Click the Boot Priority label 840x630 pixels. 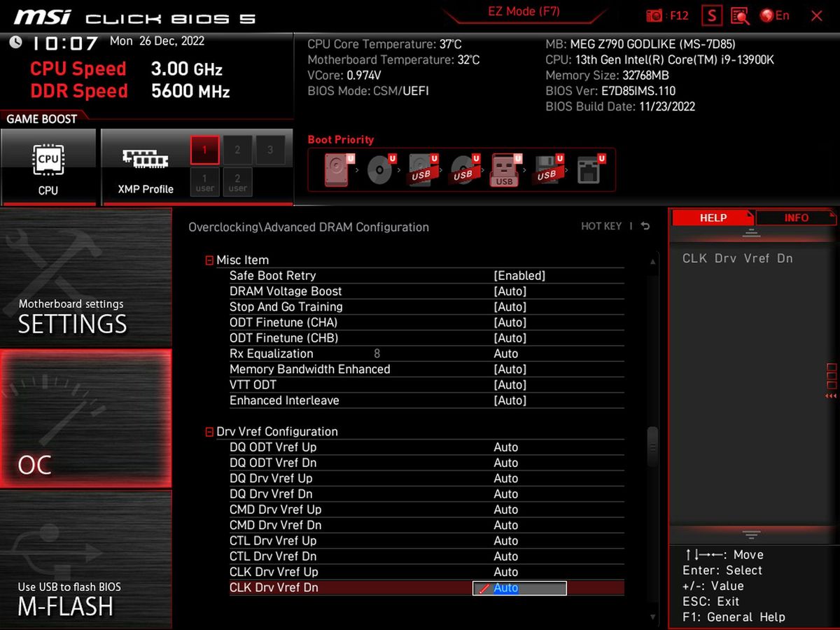(x=341, y=139)
